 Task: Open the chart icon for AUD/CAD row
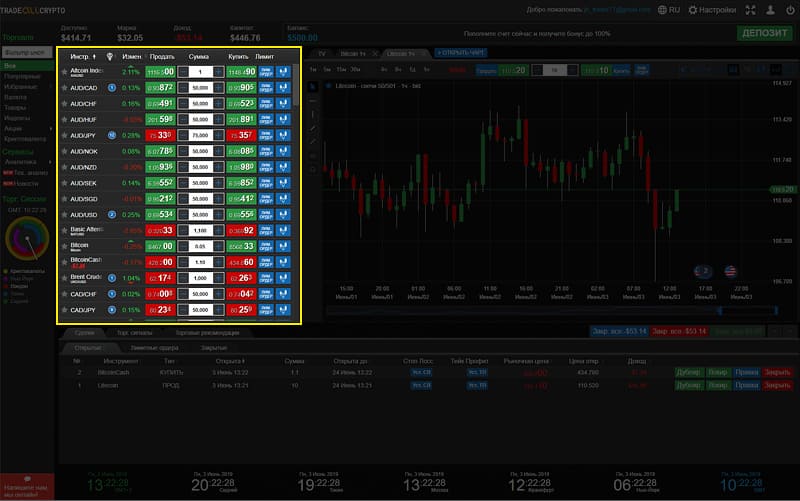[284, 88]
